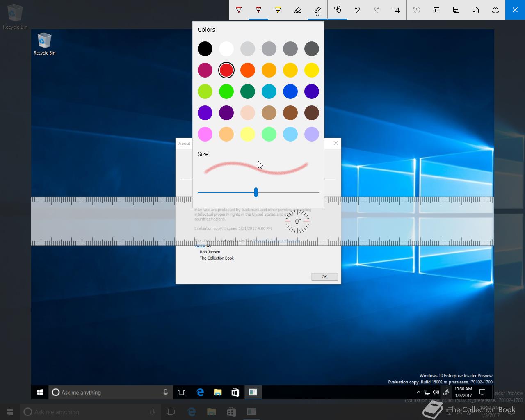Pick the dark teal green swatch
The width and height of the screenshot is (525, 420).
[248, 91]
